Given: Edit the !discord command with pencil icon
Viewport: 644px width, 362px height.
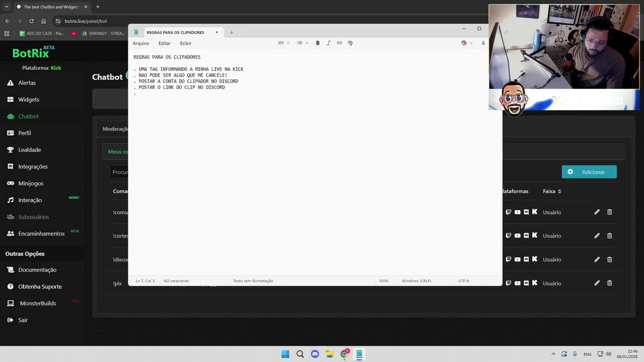Looking at the screenshot, I should (x=597, y=259).
